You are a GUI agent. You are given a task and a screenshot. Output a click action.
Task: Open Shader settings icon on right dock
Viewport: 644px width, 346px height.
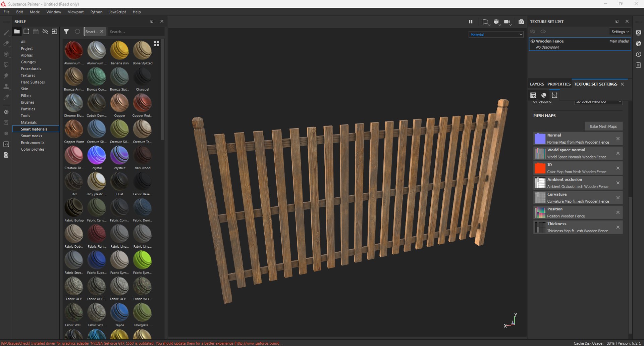(x=638, y=44)
